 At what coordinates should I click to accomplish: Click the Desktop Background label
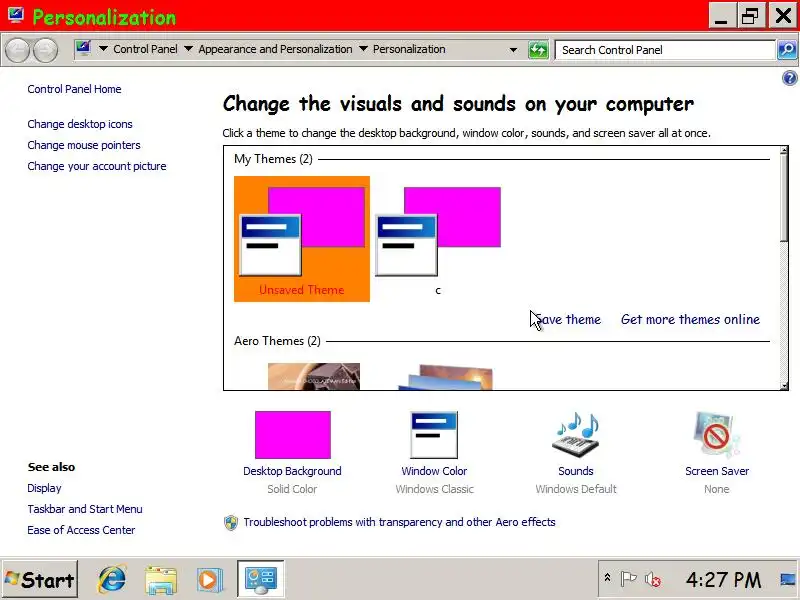tap(292, 471)
